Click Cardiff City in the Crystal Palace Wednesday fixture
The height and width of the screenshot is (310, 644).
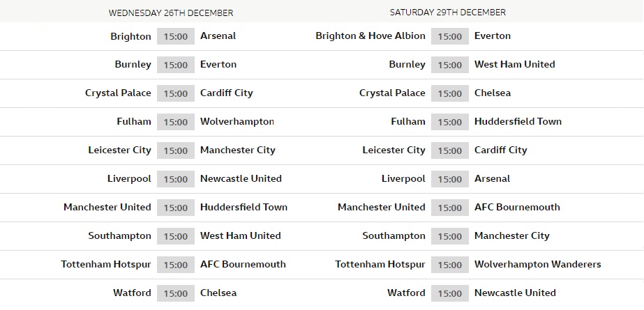tap(226, 93)
